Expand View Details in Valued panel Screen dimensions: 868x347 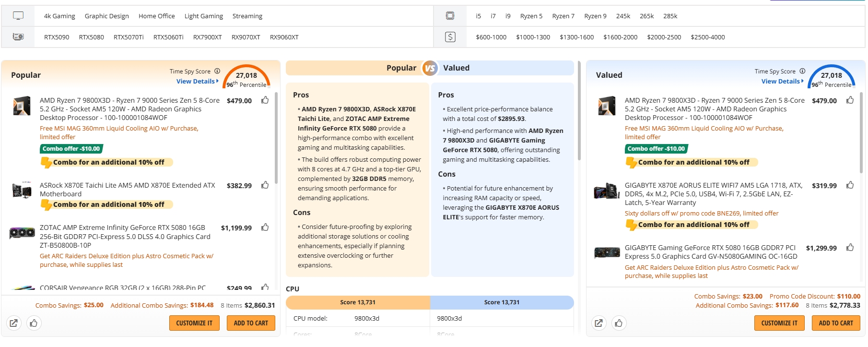(x=782, y=82)
